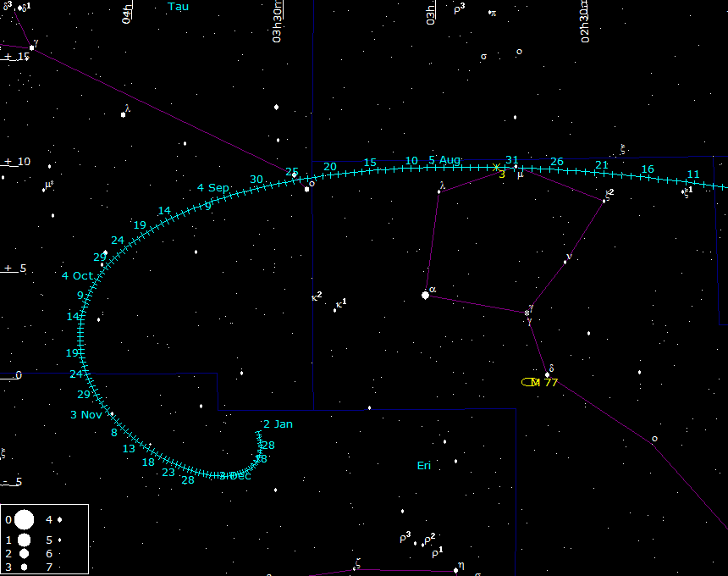Image resolution: width=728 pixels, height=576 pixels.
Task: Click the track tick labeled 25
Action: click(x=291, y=172)
